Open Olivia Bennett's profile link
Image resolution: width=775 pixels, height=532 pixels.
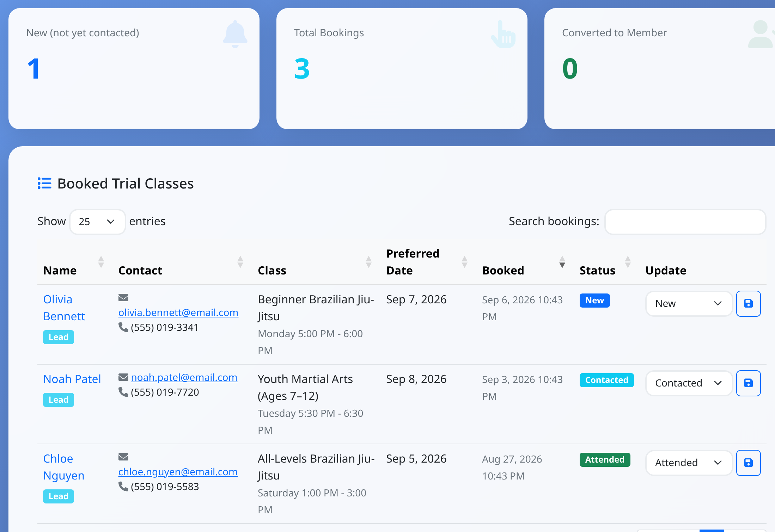click(x=64, y=308)
